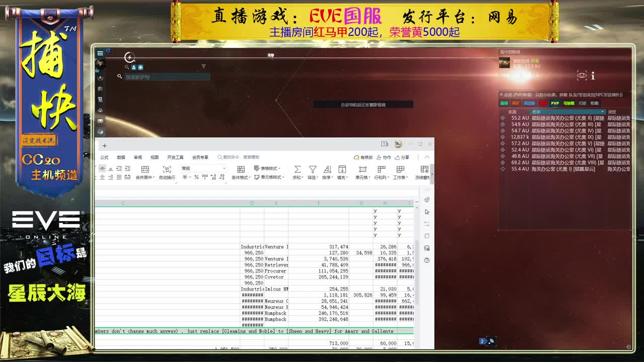Viewport: 644px width, 362px height.
Task: Click the 筛选 filter button
Action: coord(312,172)
